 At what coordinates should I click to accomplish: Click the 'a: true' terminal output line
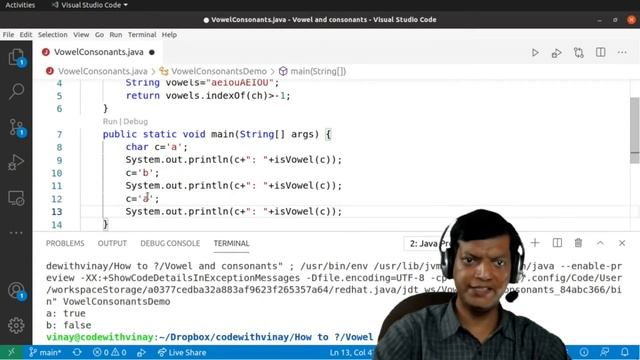pos(66,313)
